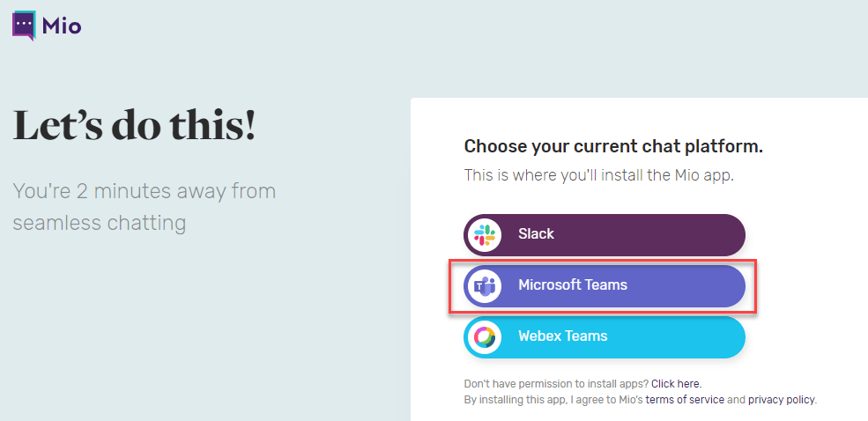Click the 'Slack' label text
This screenshot has height=421, width=868.
pyautogui.click(x=536, y=234)
